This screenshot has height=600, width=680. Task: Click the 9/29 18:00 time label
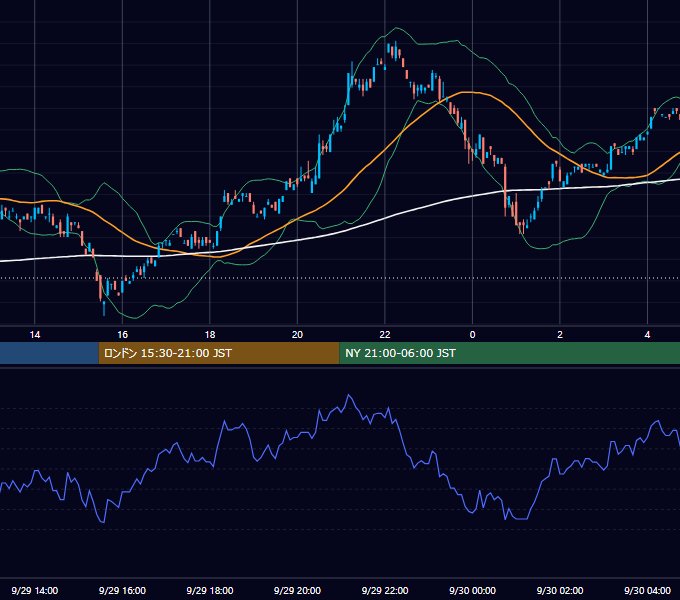(x=210, y=590)
